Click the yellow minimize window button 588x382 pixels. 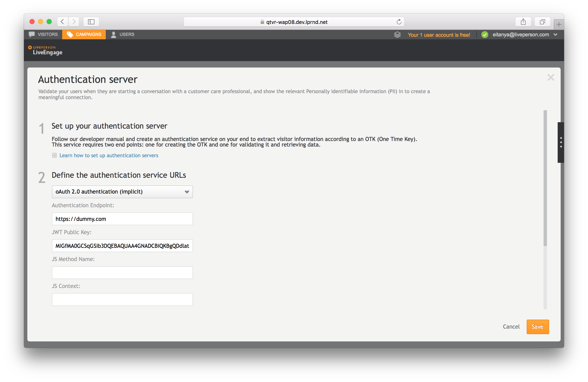point(41,22)
